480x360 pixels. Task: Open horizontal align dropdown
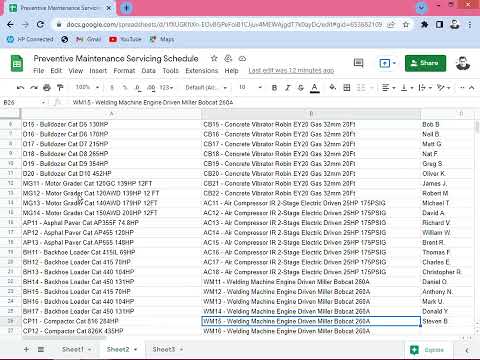coord(388,88)
